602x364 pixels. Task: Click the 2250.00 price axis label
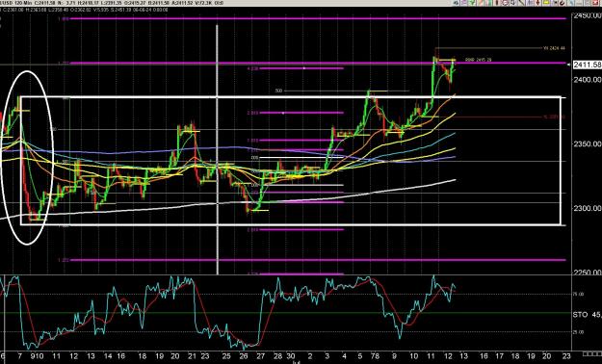(587, 273)
